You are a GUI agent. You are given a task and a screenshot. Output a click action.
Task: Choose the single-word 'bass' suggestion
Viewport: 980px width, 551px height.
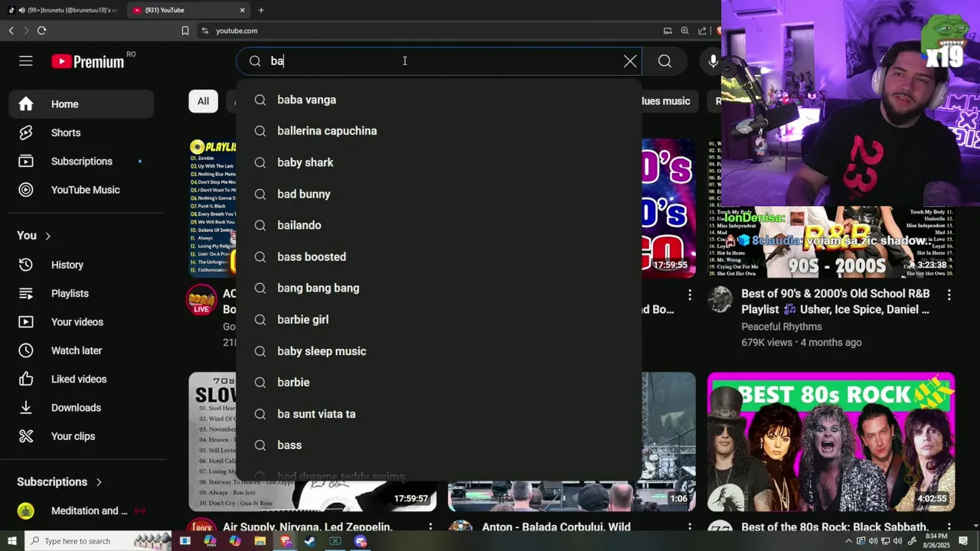(x=439, y=445)
